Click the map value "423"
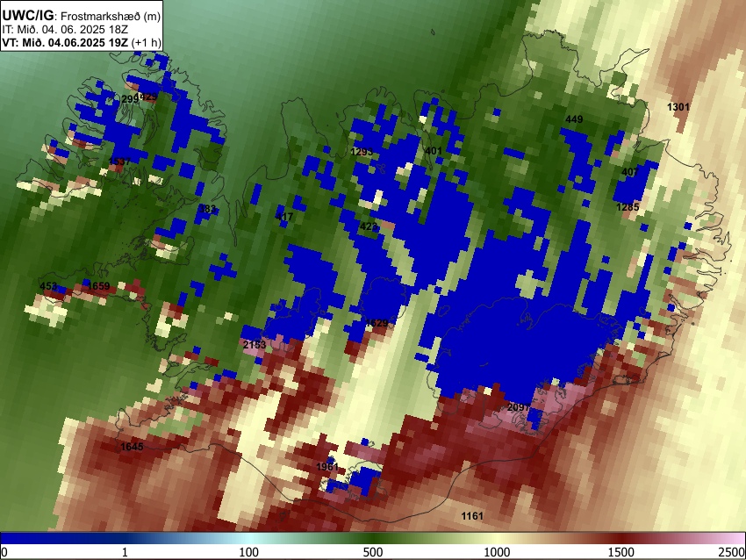Screen dimensions: 746x560 [x=369, y=226]
